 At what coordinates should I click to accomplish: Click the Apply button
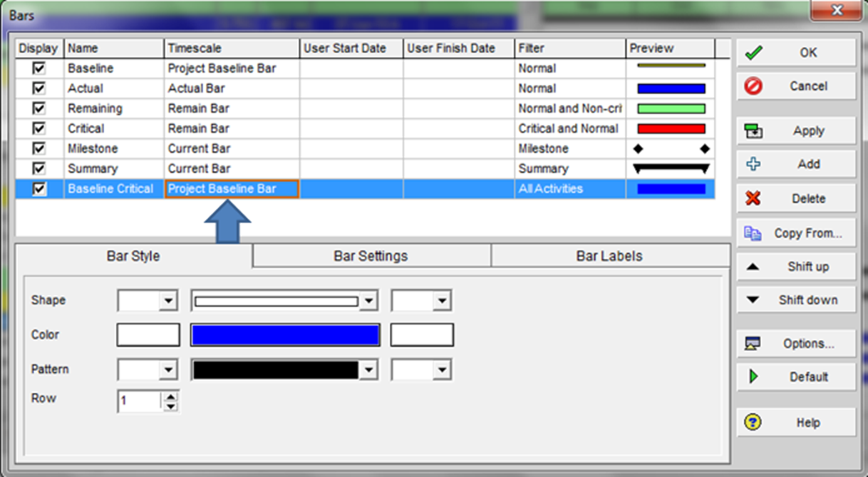(796, 131)
